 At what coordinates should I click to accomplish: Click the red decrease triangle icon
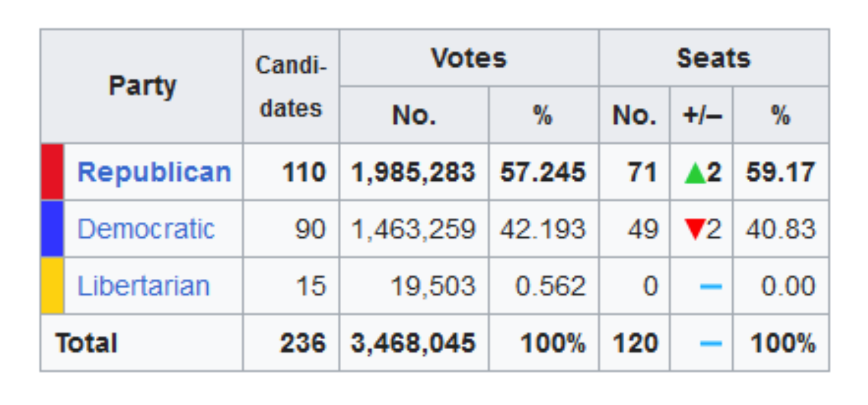click(x=695, y=230)
